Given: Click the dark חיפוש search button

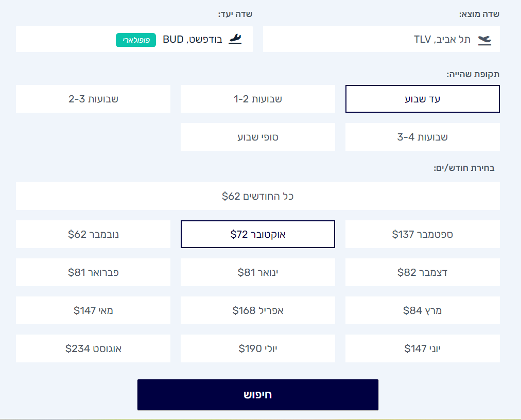Looking at the screenshot, I should coord(258,395).
